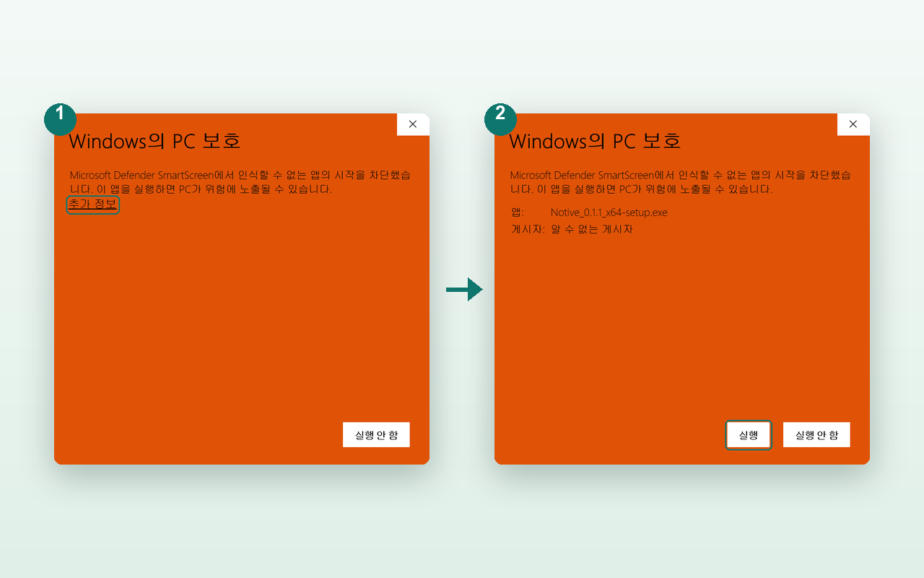Viewport: 924px width, 578px height.
Task: Click the left dialog's Windows의 PC 보호 title
Action: tap(155, 141)
